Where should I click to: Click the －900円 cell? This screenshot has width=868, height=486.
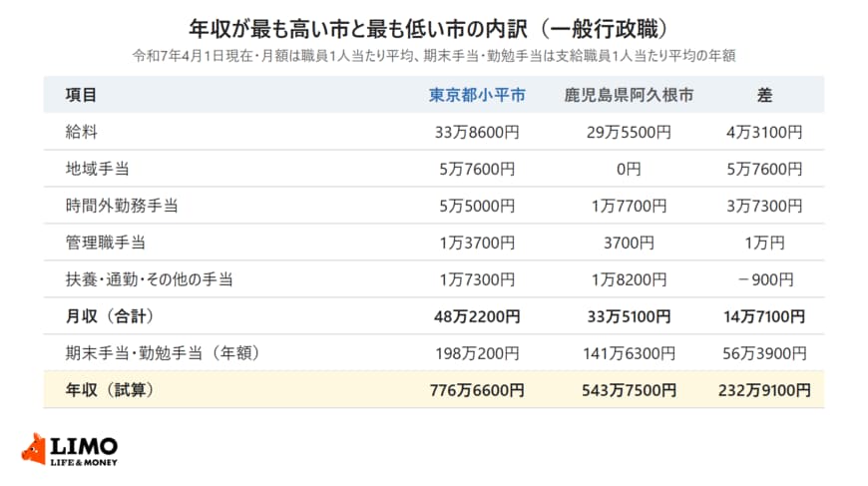764,279
